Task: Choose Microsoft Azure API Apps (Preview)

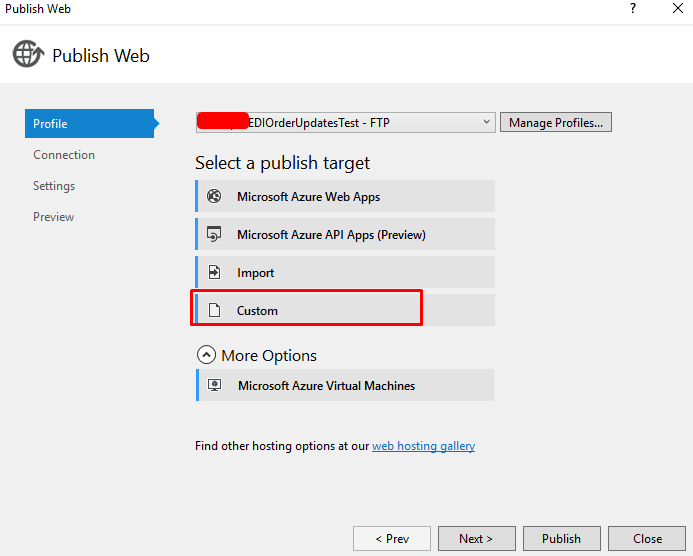Action: coord(345,234)
